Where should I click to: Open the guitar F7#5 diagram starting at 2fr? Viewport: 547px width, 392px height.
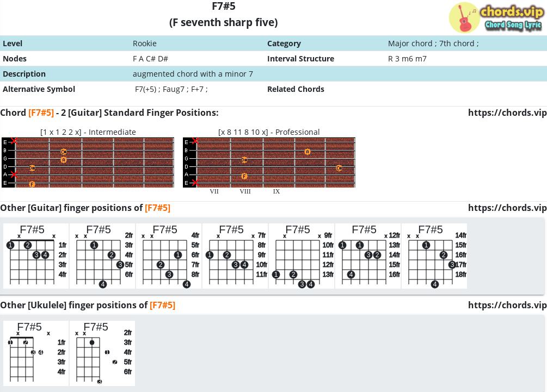tap(102, 256)
